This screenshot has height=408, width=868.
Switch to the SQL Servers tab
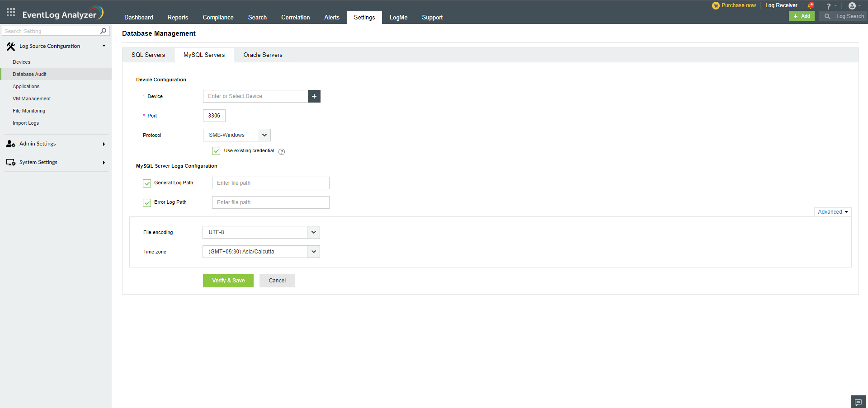point(148,55)
